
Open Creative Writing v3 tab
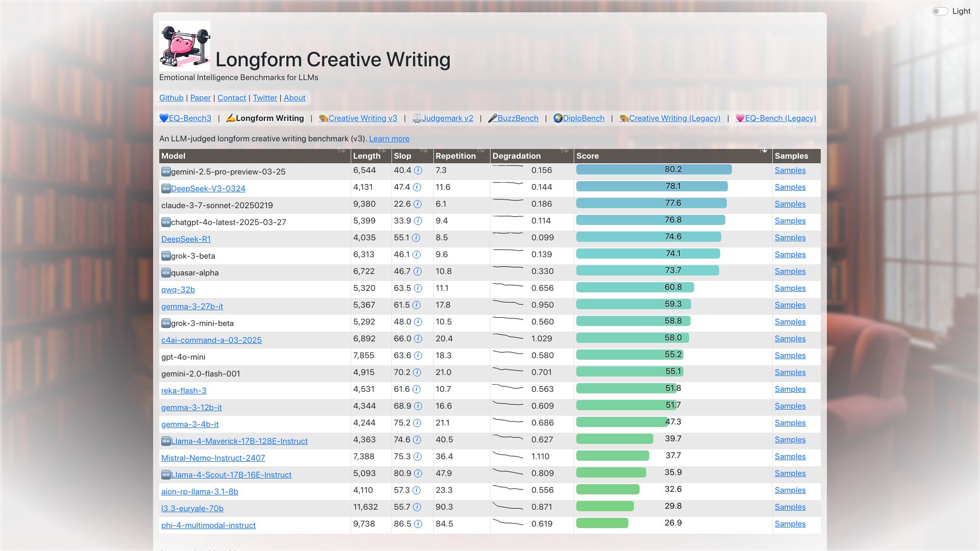[x=358, y=118]
